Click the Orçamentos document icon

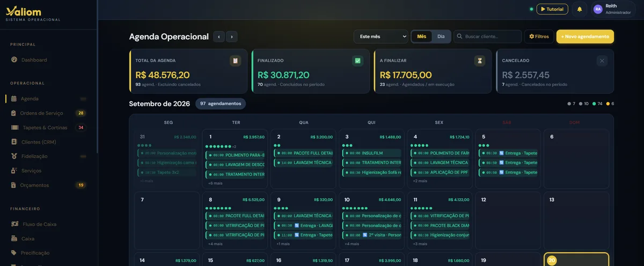[x=14, y=185]
